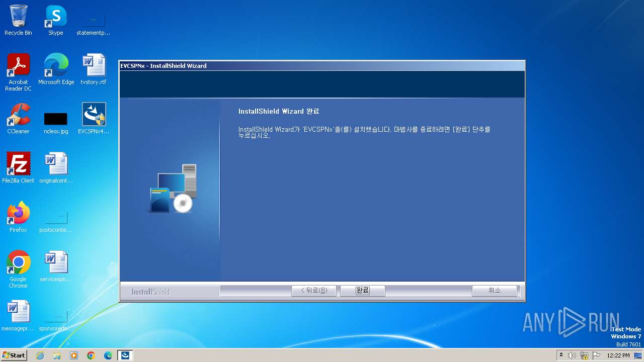Open the Microsoft Edge desktop shortcut
644x362 pixels.
pyautogui.click(x=56, y=69)
